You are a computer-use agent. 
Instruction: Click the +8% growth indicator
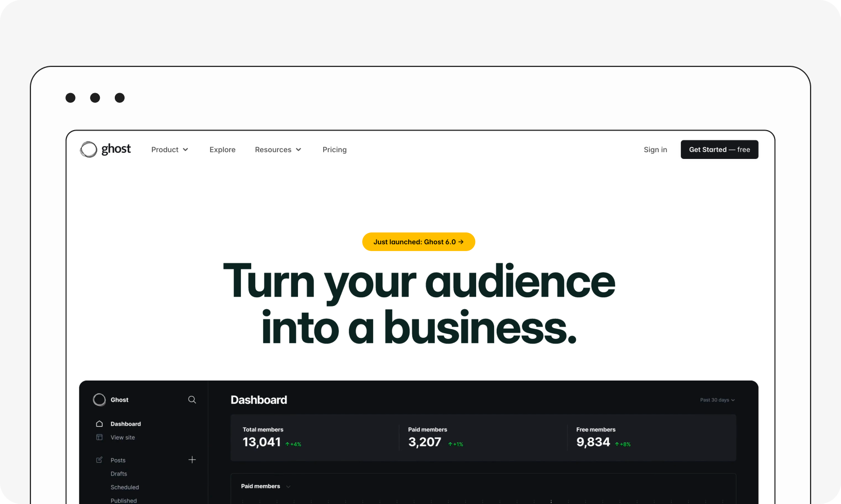(623, 444)
